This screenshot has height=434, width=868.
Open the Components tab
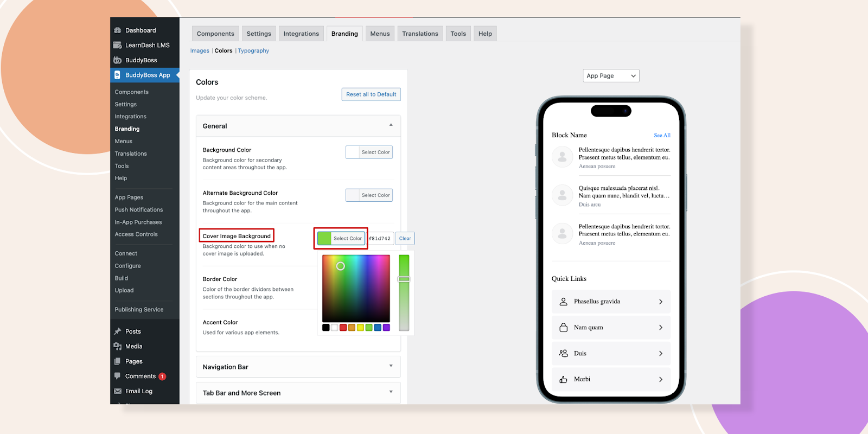(215, 34)
